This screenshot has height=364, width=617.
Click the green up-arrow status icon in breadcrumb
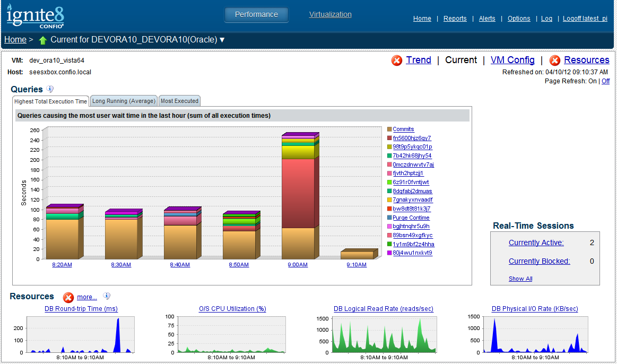(43, 40)
